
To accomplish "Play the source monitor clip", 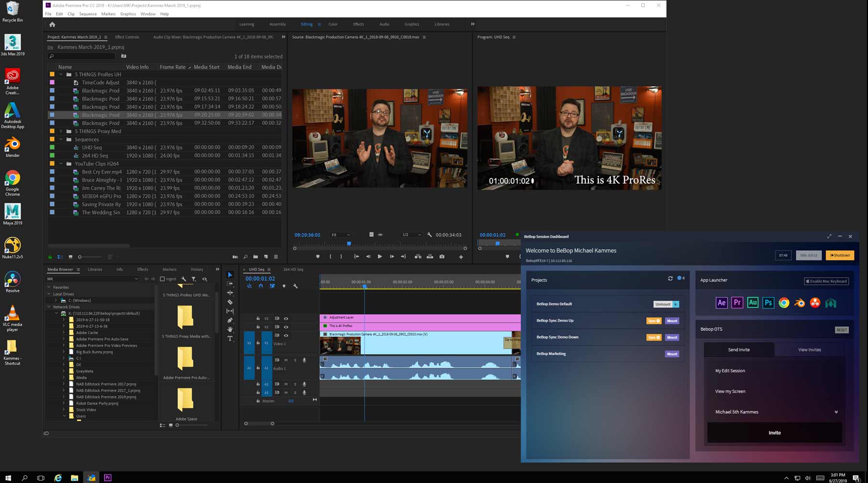I will coord(380,256).
